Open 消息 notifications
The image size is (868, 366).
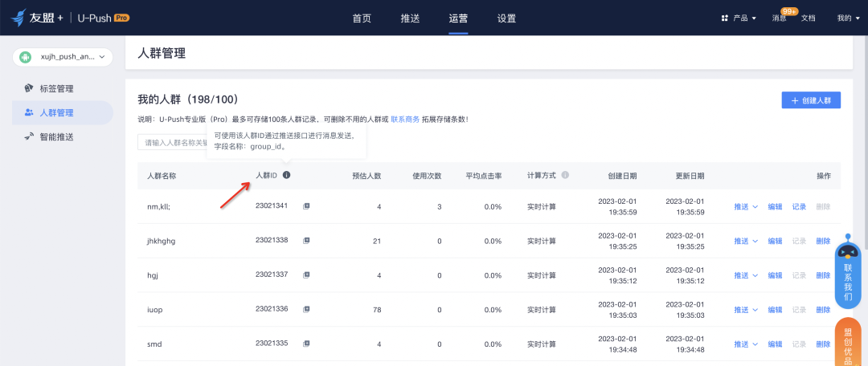780,18
